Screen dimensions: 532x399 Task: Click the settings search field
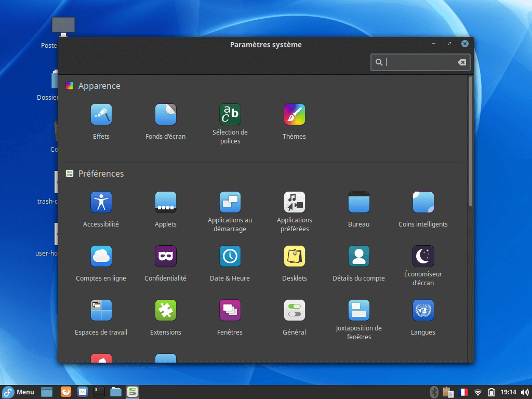[x=420, y=62]
